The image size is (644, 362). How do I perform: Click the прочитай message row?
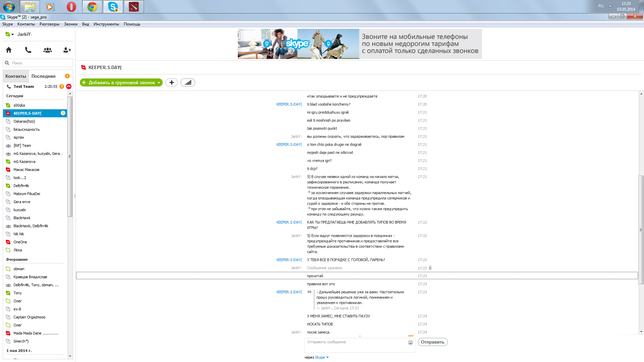pos(357,276)
